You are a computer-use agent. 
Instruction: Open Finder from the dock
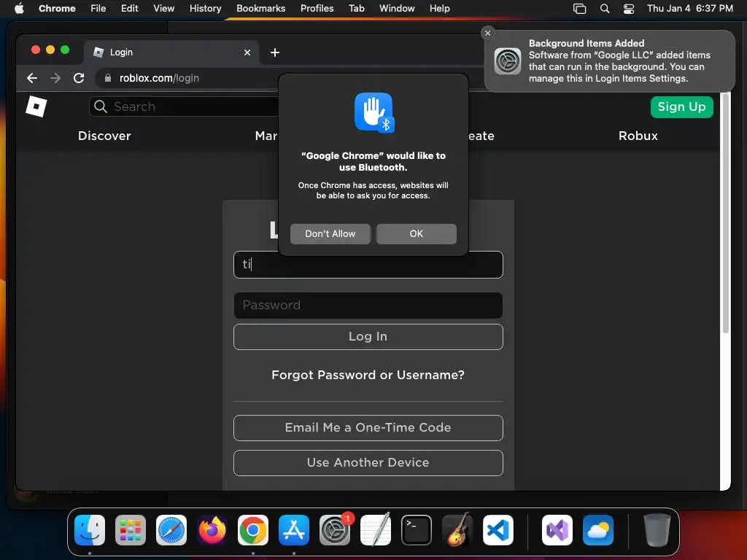click(90, 530)
